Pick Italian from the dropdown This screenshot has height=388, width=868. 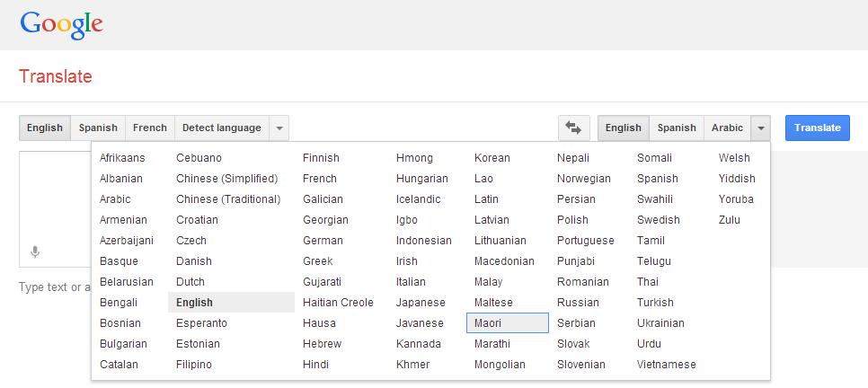pyautogui.click(x=411, y=282)
